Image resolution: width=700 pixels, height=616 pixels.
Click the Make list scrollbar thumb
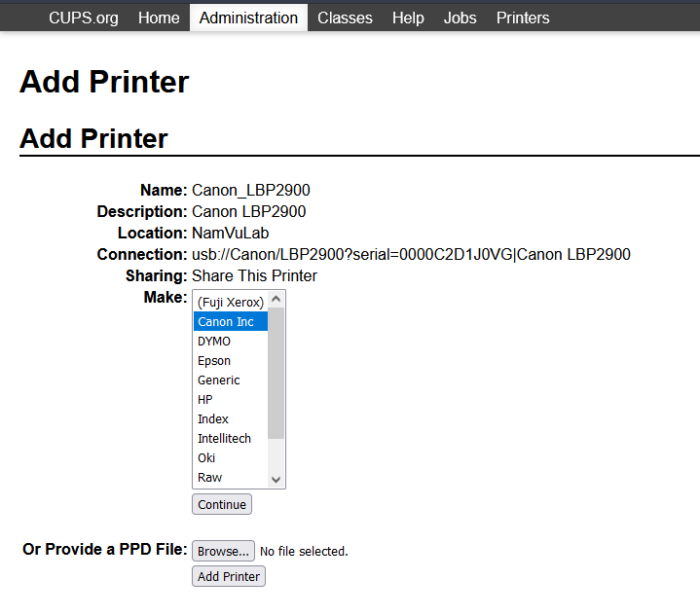pyautogui.click(x=276, y=373)
